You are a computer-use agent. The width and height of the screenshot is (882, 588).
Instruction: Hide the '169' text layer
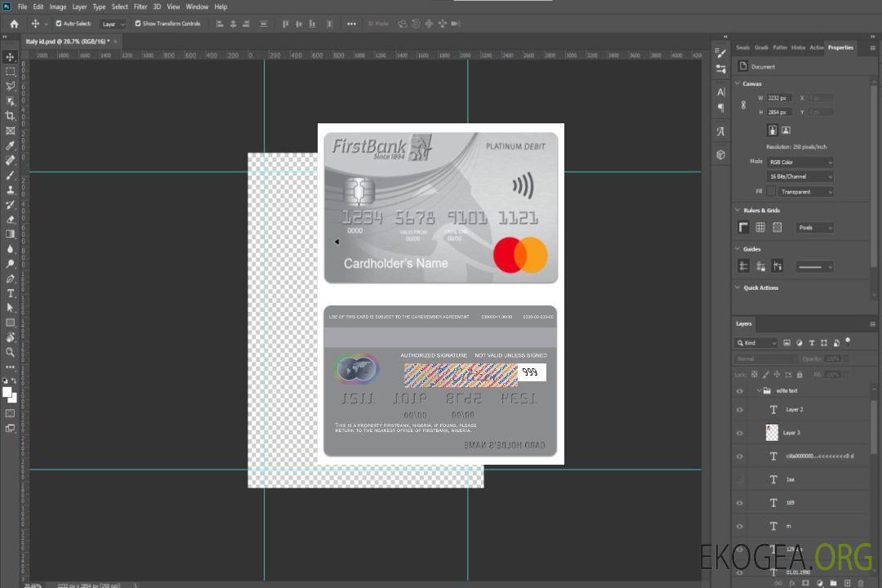[x=740, y=503]
